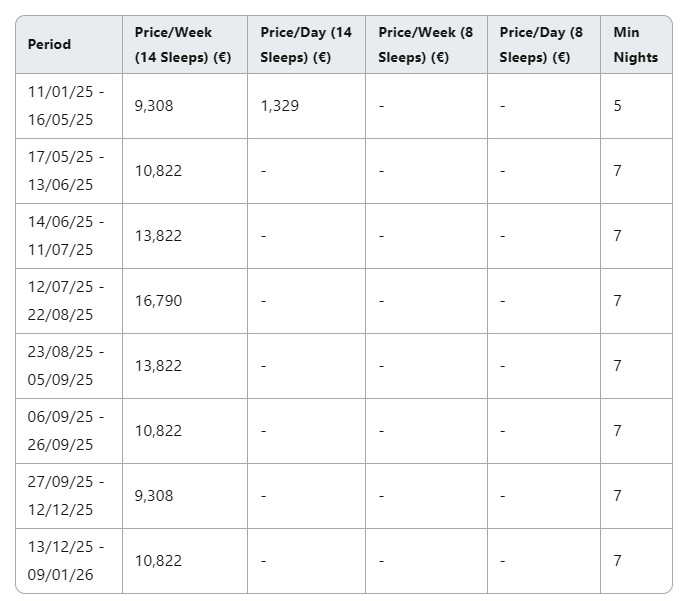Click the Price/Week (8 Sleeps) header

[x=426, y=45]
